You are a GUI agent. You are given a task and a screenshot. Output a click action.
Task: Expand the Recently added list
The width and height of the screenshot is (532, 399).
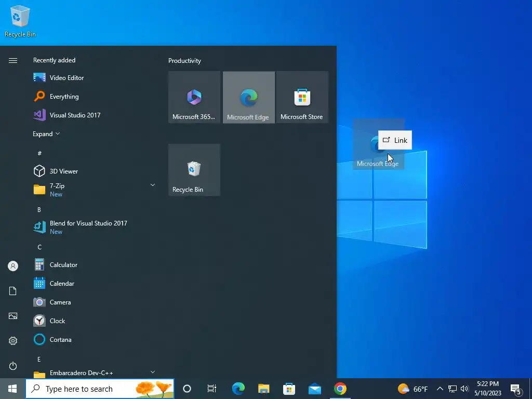point(46,134)
